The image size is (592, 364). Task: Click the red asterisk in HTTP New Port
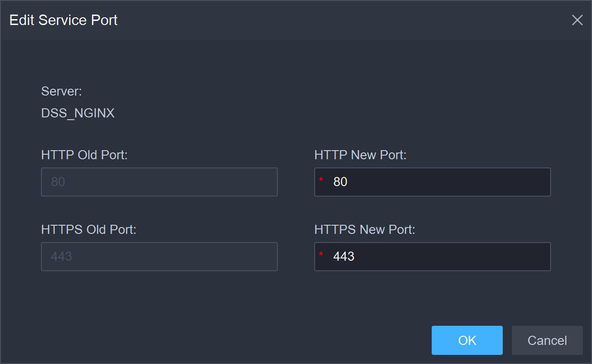(321, 181)
